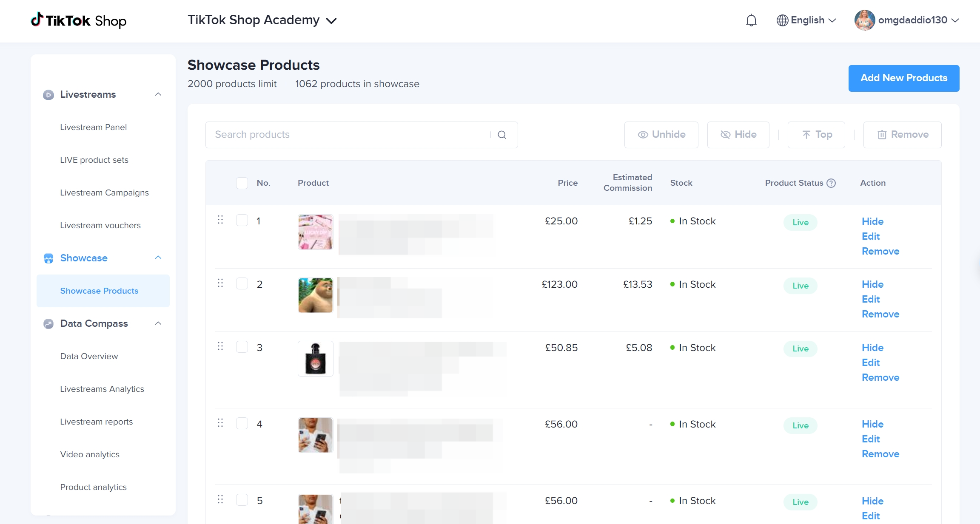Click Edit link for product 3
Image resolution: width=980 pixels, height=524 pixels.
870,363
